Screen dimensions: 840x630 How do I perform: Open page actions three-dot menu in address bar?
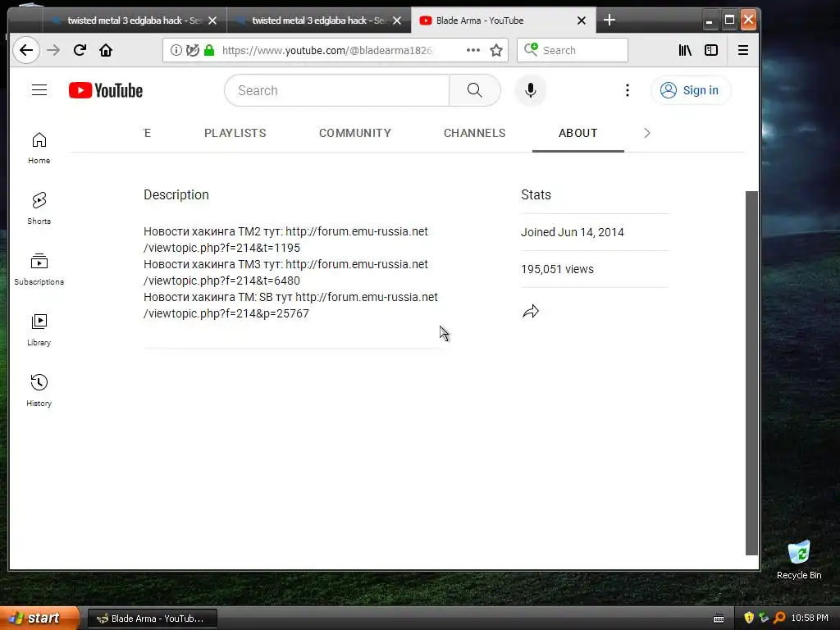click(473, 50)
